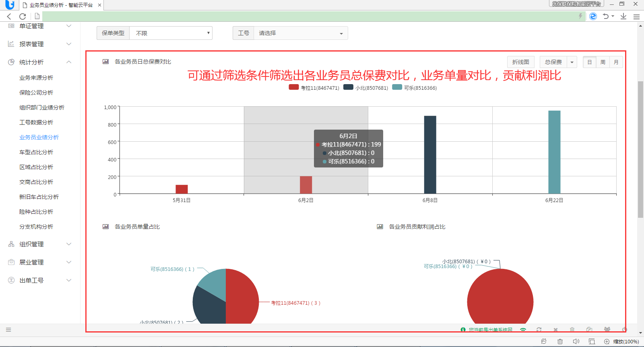Click the lightning speed-mode icon

580,16
